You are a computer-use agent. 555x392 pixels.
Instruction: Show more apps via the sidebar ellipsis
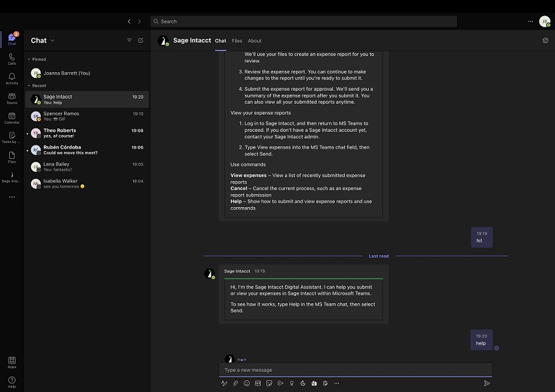[12, 197]
